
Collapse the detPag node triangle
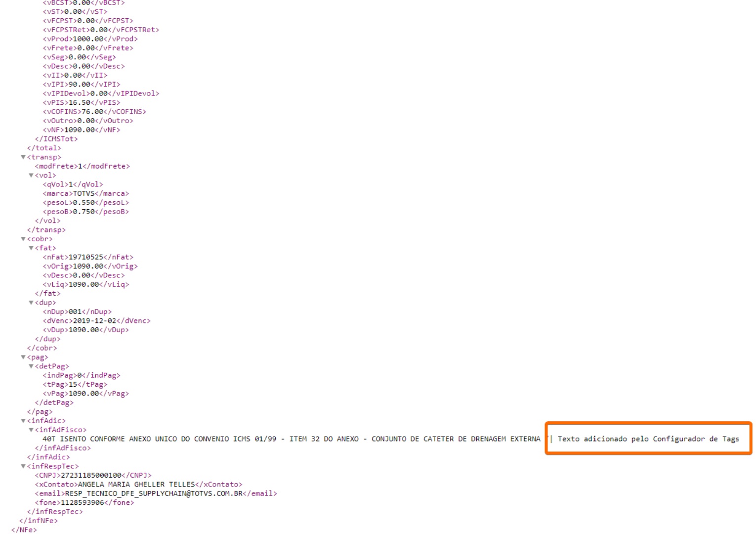(x=31, y=366)
